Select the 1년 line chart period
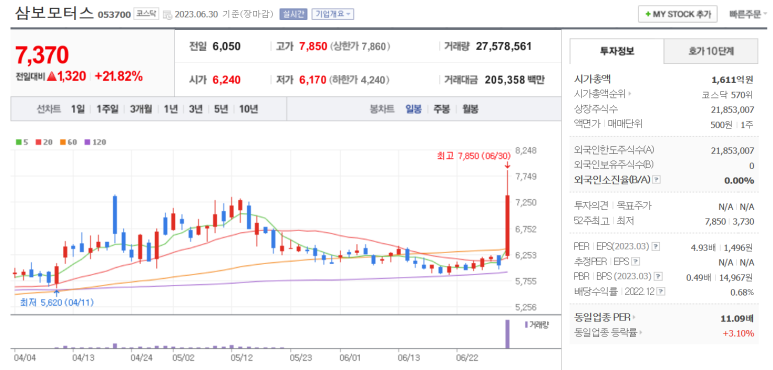This screenshot has height=370, width=773. pos(171,109)
